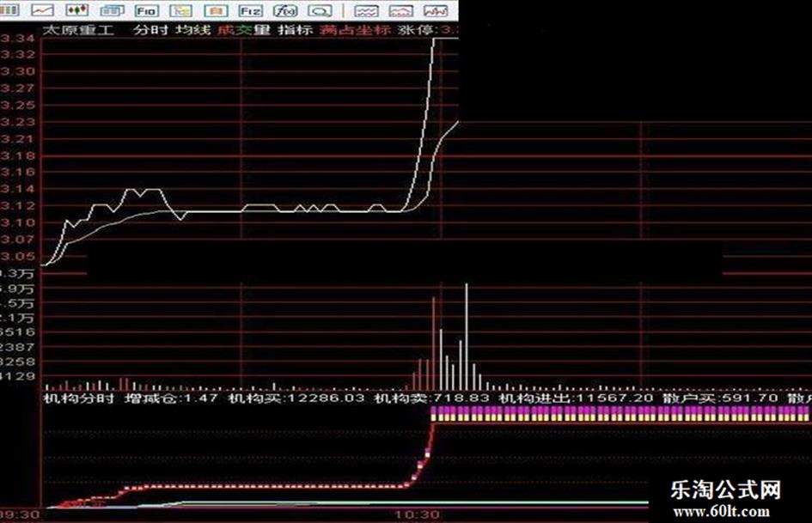The image size is (812, 523).
Task: Click the tallest white volume bar
Action: (x=466, y=337)
